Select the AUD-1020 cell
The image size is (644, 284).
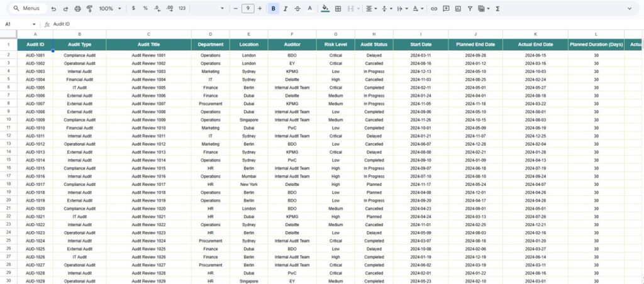[x=35, y=209]
